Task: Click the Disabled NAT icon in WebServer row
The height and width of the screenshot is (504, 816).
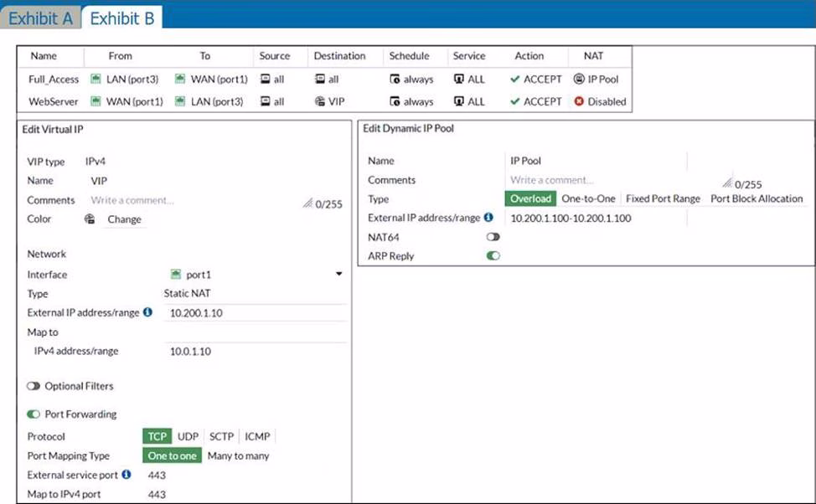Action: coord(579,101)
